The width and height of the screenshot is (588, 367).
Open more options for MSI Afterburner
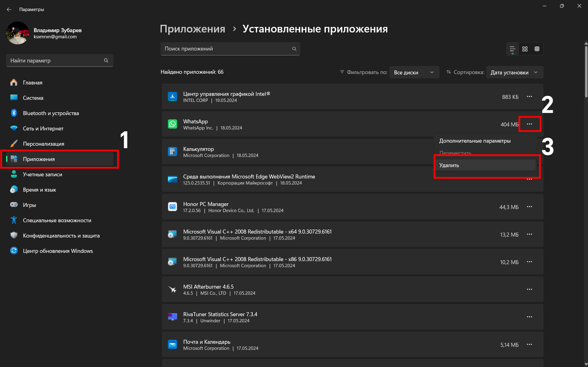click(529, 290)
